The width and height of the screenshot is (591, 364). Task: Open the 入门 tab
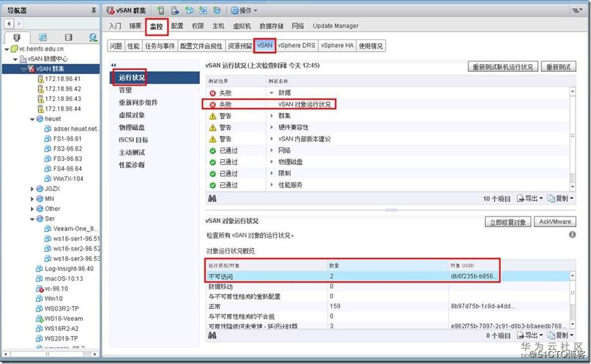pos(115,26)
